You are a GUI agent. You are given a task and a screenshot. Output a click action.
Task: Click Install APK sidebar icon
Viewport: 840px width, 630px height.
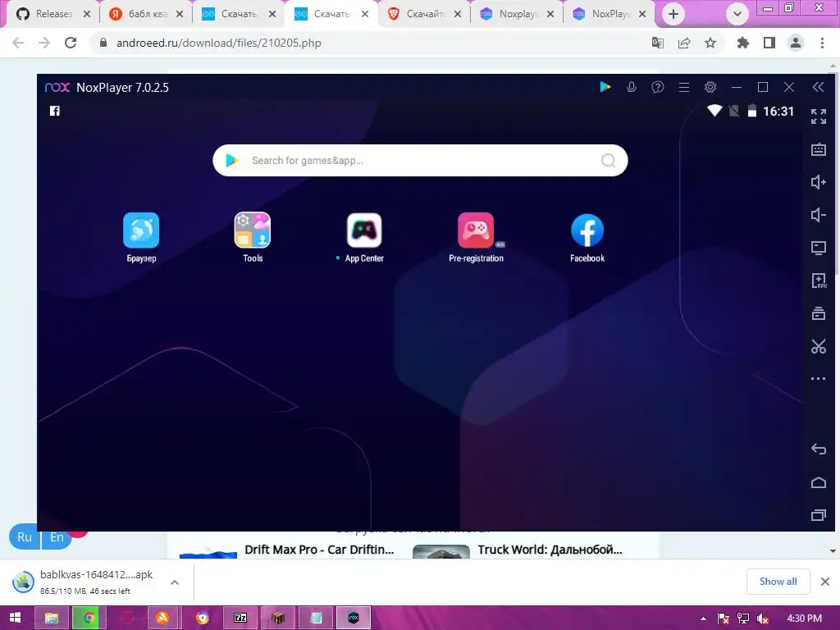[x=818, y=281]
